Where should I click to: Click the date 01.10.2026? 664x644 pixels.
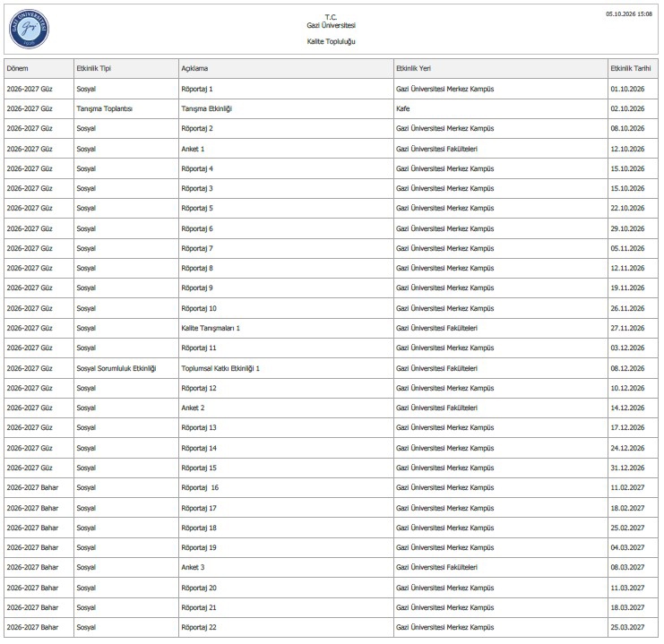point(627,89)
